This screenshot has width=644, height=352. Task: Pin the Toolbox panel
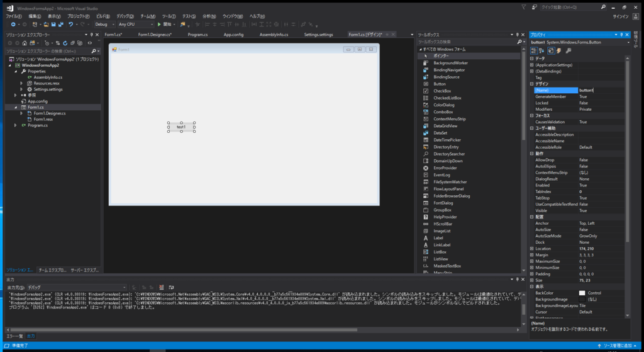[x=517, y=35]
